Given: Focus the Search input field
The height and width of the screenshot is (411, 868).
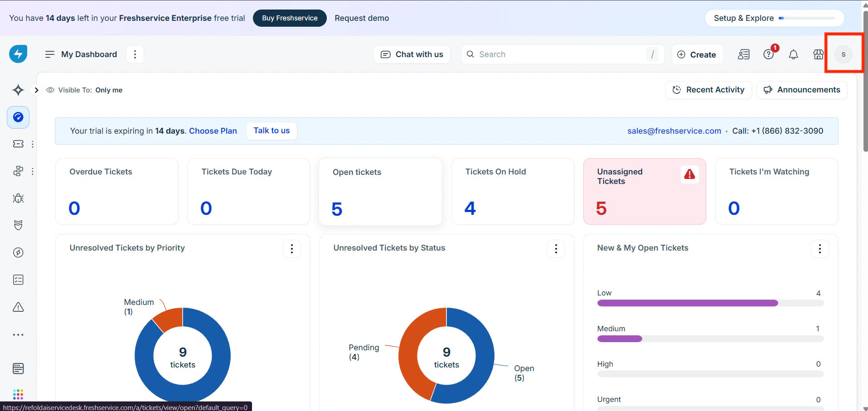Looking at the screenshot, I should tap(563, 54).
